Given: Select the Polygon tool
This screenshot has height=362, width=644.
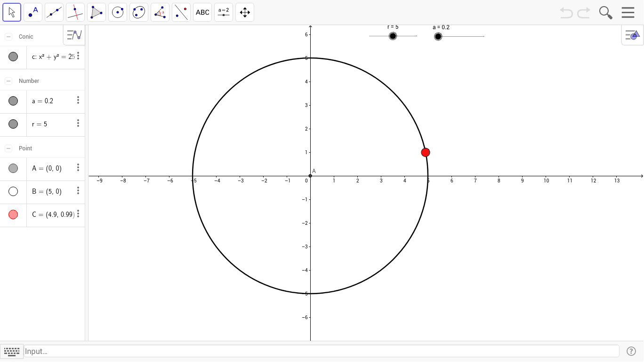Looking at the screenshot, I should [x=96, y=12].
